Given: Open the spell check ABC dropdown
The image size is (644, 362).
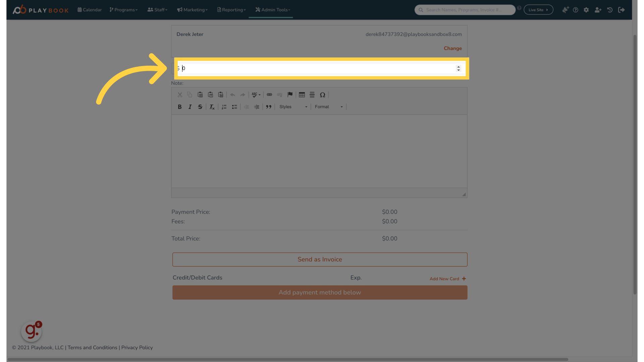Looking at the screenshot, I should (x=256, y=95).
